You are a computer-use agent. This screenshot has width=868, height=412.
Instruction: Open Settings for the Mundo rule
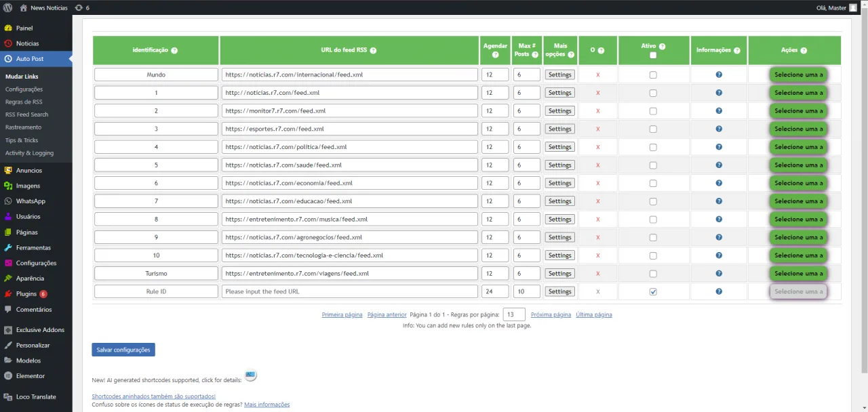[560, 75]
